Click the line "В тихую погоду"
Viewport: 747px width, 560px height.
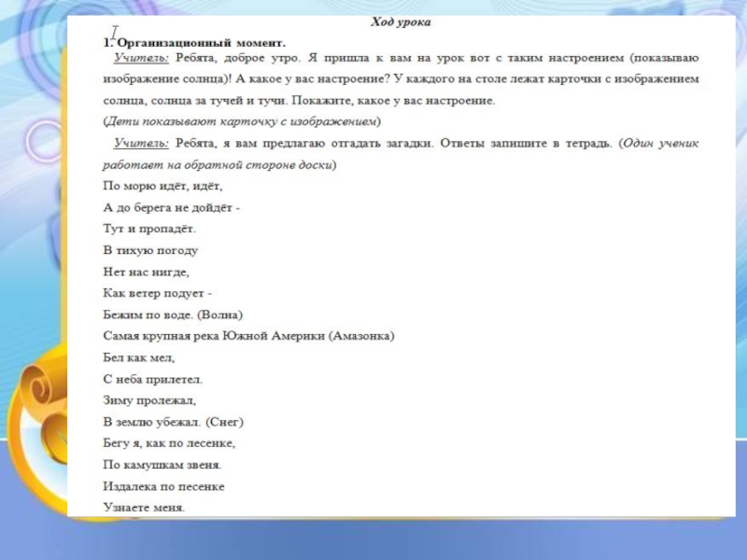coord(150,250)
